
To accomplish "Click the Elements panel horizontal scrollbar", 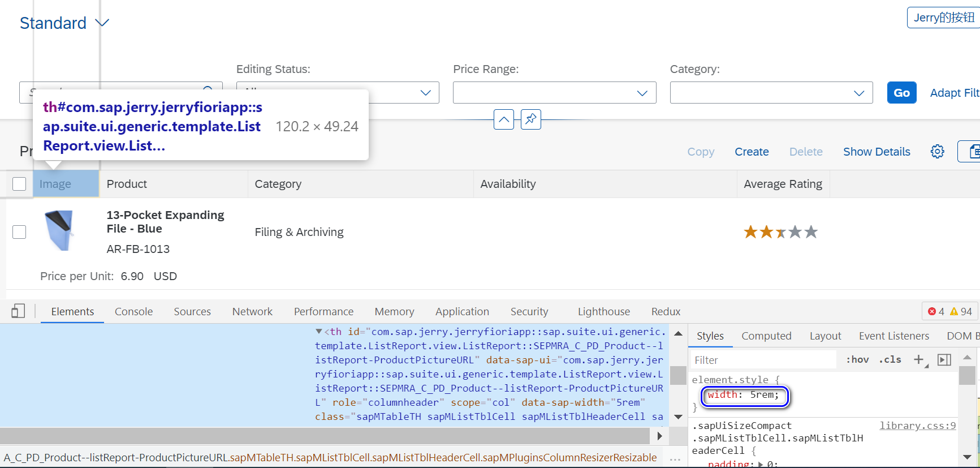I will click(325, 436).
